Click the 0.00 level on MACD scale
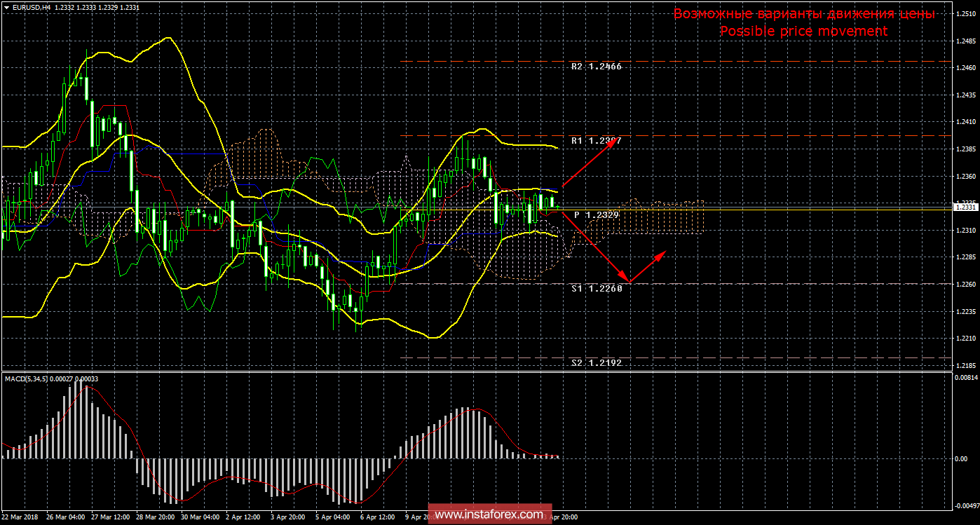 [962, 458]
